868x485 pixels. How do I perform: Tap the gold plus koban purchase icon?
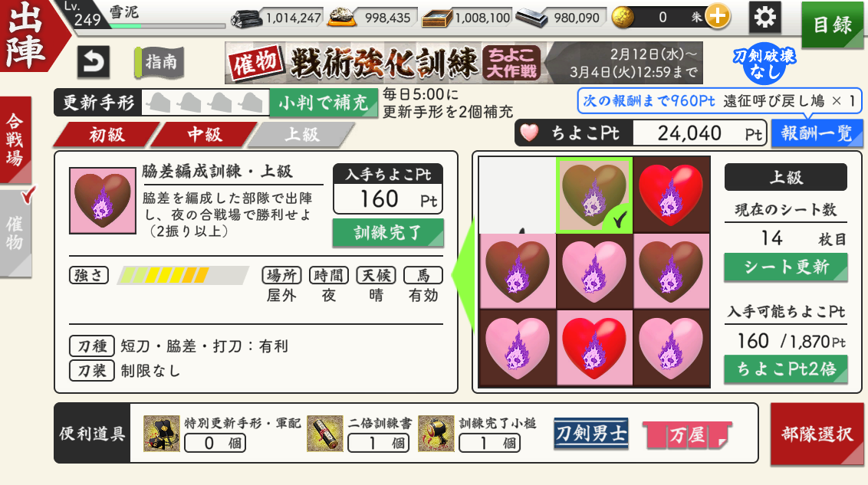pos(718,17)
